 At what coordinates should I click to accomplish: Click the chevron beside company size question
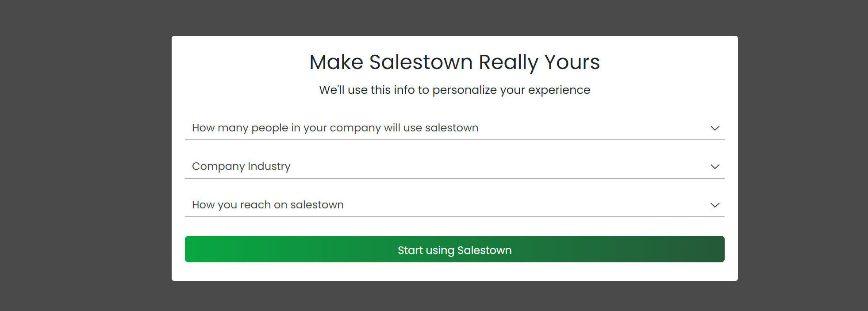coord(715,128)
